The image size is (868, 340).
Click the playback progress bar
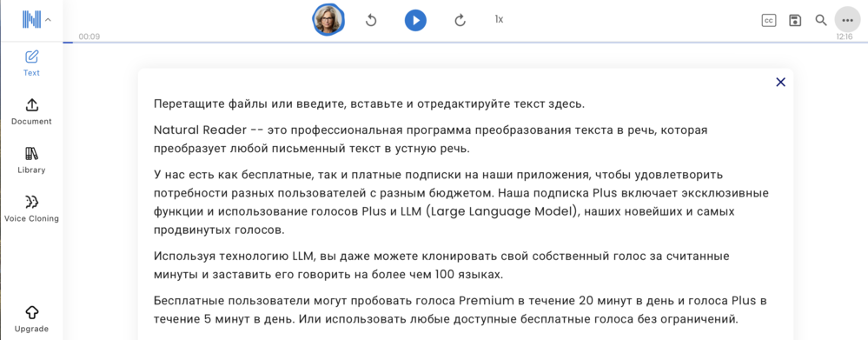pyautogui.click(x=465, y=43)
